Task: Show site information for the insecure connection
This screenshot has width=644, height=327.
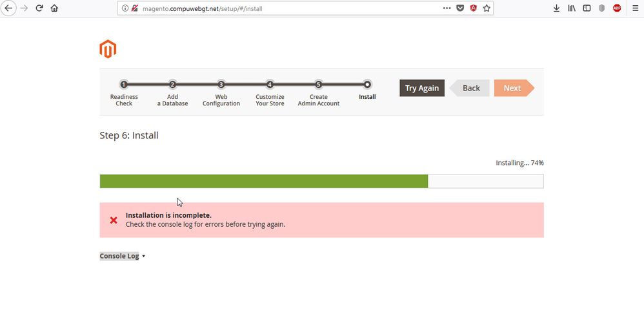Action: (125, 8)
